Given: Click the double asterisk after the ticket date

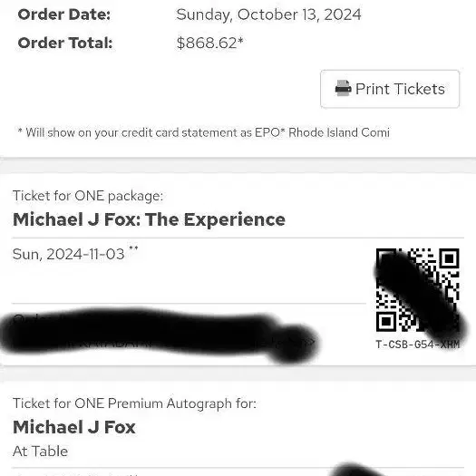Looking at the screenshot, I should click(133, 248).
